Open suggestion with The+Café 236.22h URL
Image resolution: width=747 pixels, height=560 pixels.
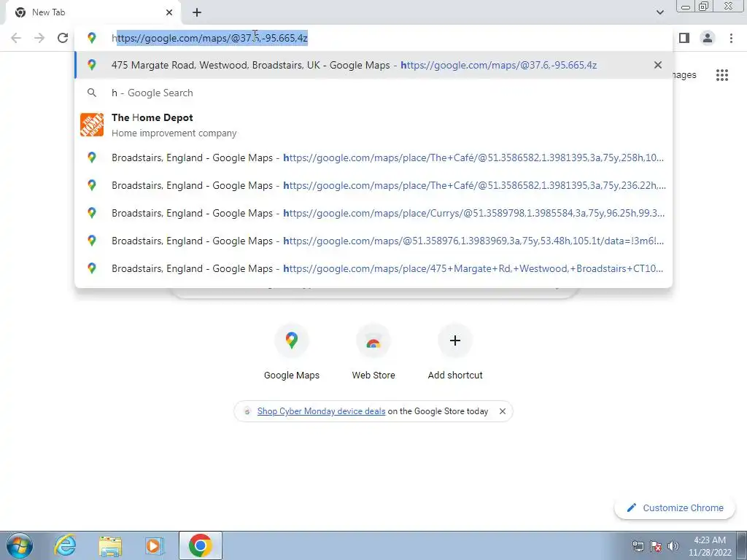click(373, 185)
